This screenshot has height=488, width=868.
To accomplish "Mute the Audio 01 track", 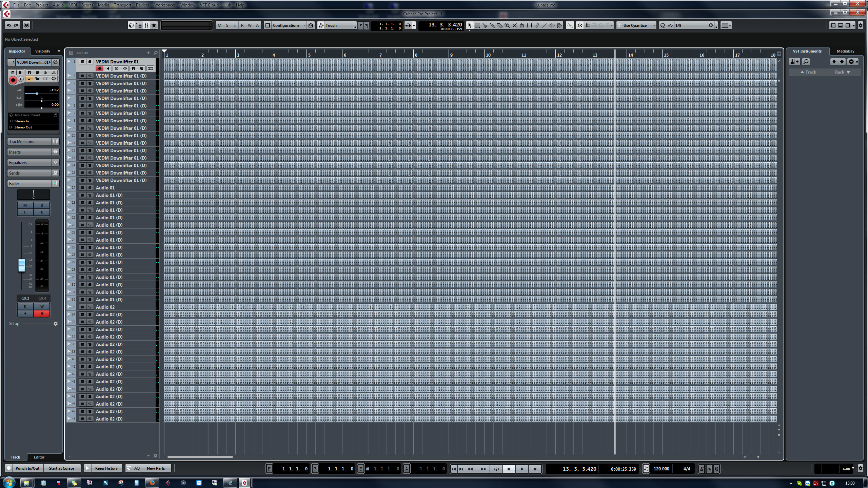I will [x=82, y=188].
